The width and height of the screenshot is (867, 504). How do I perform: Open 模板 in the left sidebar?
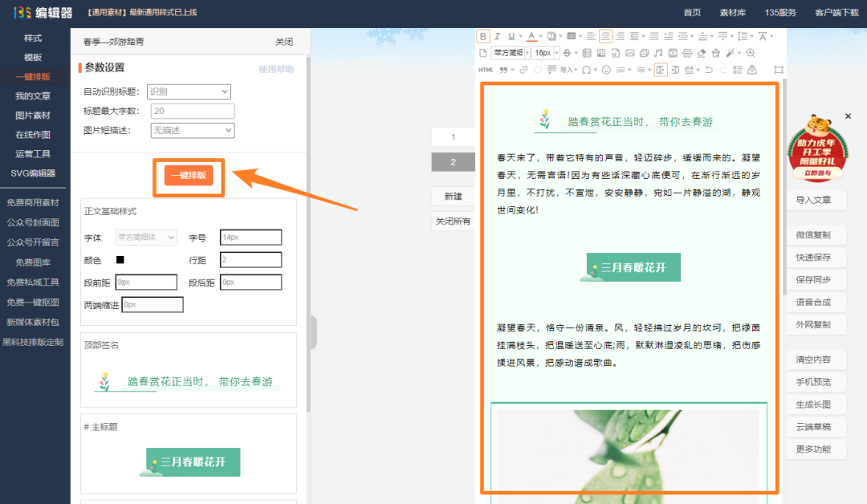click(x=33, y=58)
